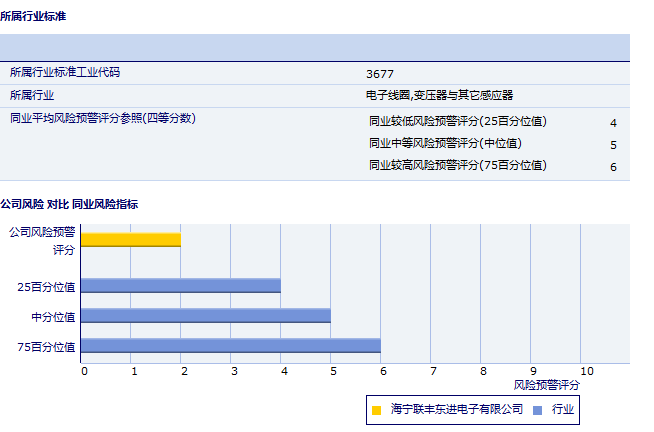Click the 25百分位值 chart axis label

[x=46, y=287]
